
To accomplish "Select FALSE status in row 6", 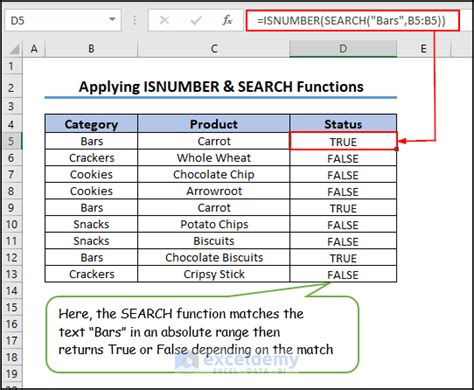I will [x=343, y=158].
